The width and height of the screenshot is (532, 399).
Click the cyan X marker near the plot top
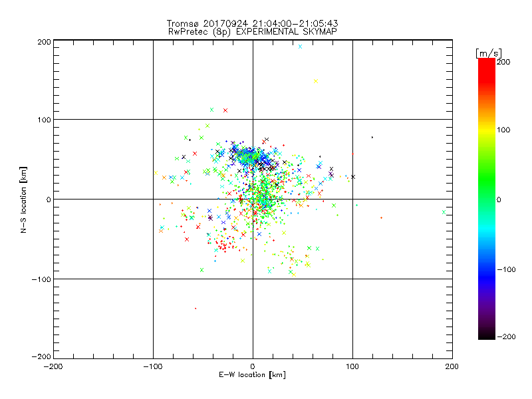pos(300,47)
